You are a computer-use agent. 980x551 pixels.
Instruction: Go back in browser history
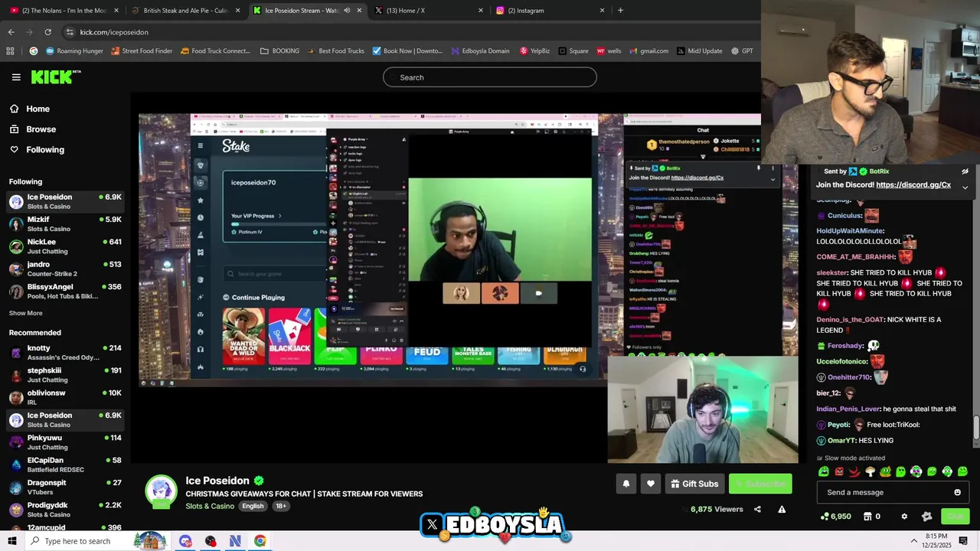[11, 32]
